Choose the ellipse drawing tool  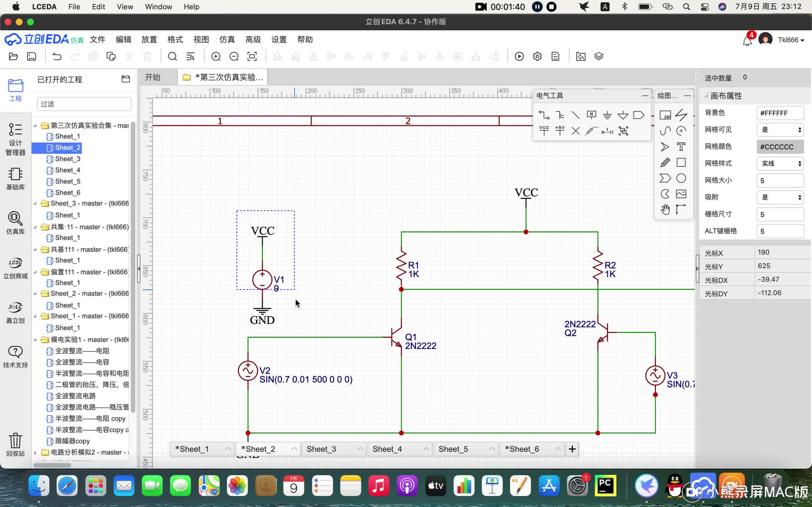point(681,178)
